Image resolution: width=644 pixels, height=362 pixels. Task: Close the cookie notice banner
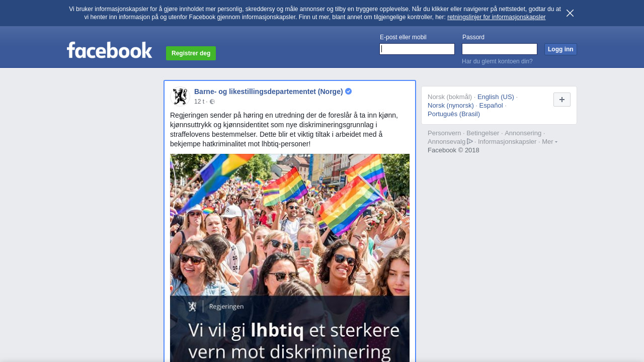[570, 13]
